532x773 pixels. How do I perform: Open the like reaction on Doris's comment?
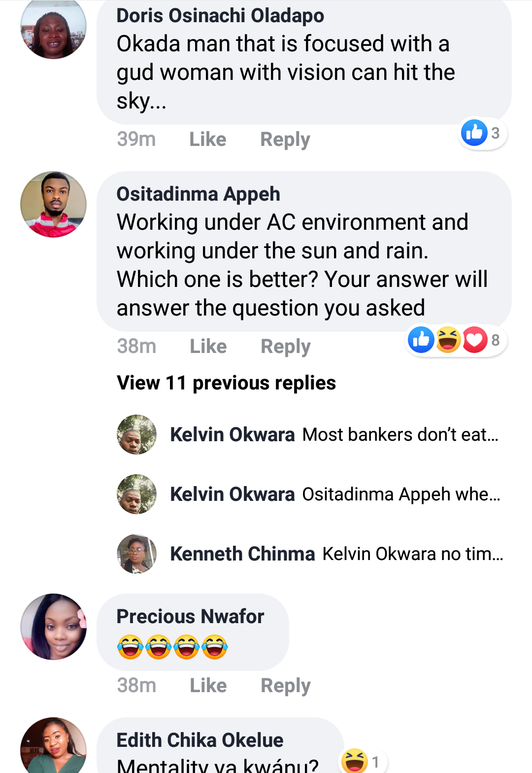(x=482, y=133)
